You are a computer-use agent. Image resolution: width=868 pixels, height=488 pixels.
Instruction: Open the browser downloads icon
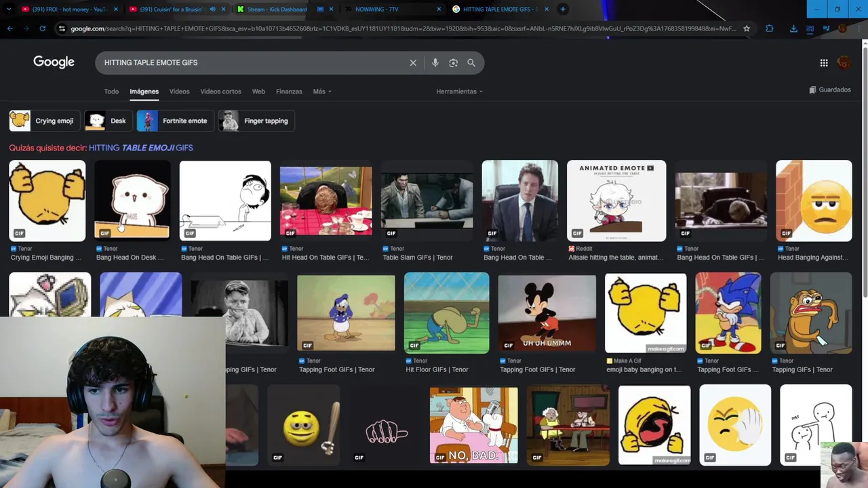pos(793,28)
